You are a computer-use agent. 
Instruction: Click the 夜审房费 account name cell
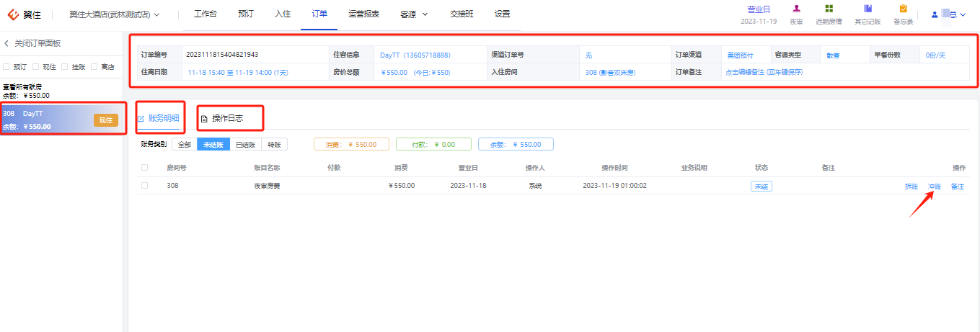pyautogui.click(x=267, y=186)
